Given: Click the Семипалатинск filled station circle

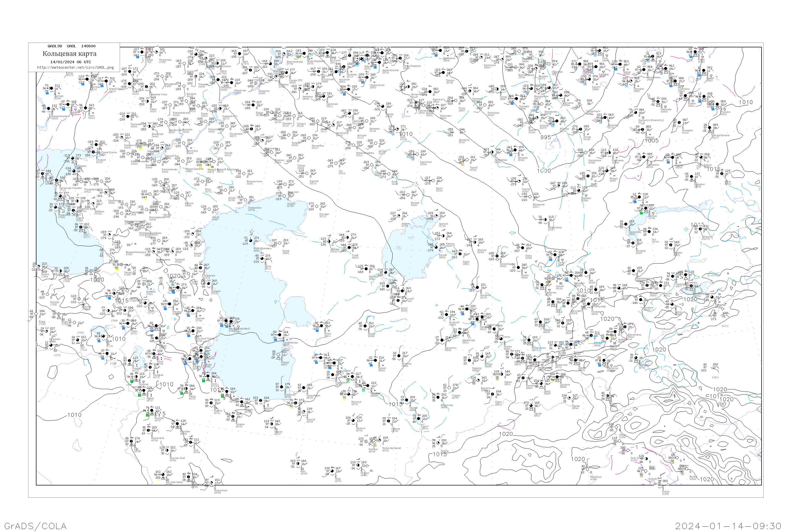Looking at the screenshot, I should pyautogui.click(x=709, y=128).
